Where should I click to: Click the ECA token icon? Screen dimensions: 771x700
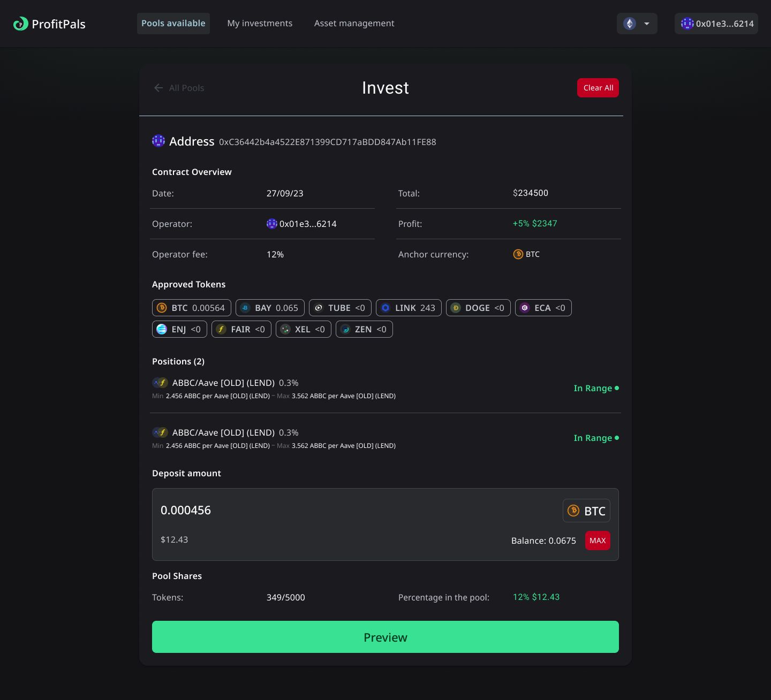click(x=525, y=308)
